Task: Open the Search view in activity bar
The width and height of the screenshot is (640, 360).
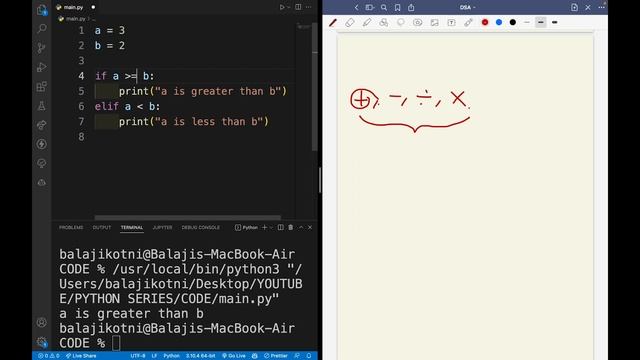Action: tap(42, 29)
